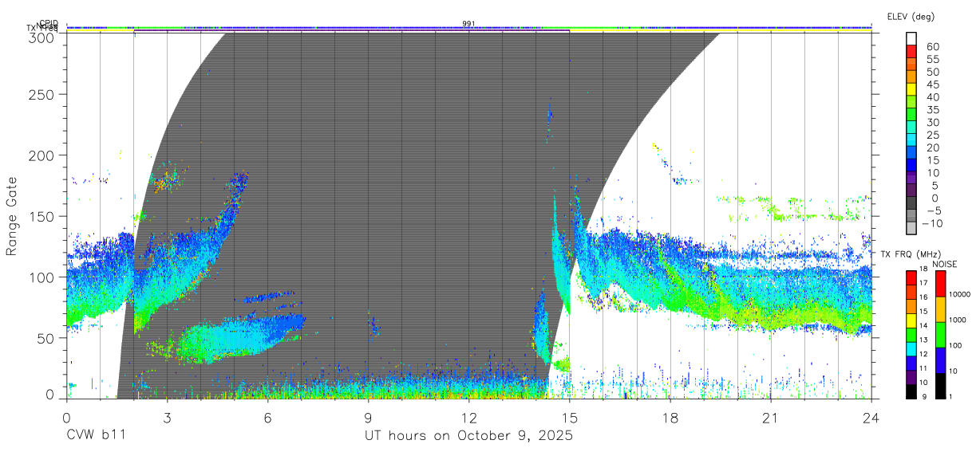This screenshot has height=452, width=980.
Task: Click the orange band of NOISE colorbar
Action: [940, 309]
